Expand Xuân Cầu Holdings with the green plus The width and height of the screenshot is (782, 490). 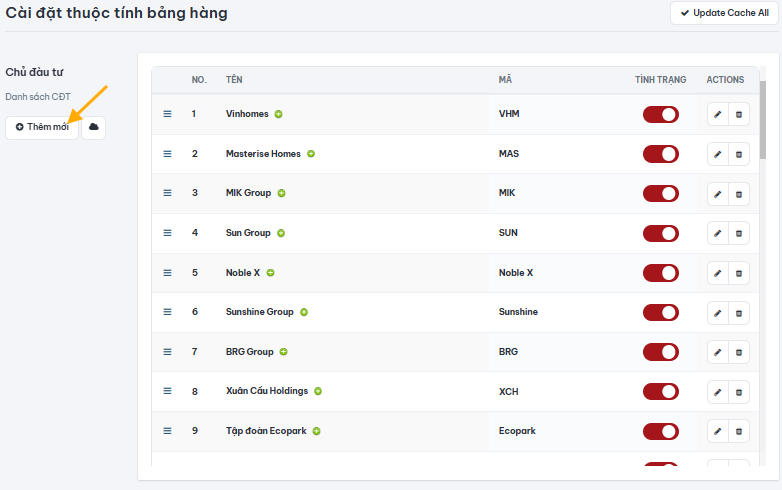pos(318,391)
